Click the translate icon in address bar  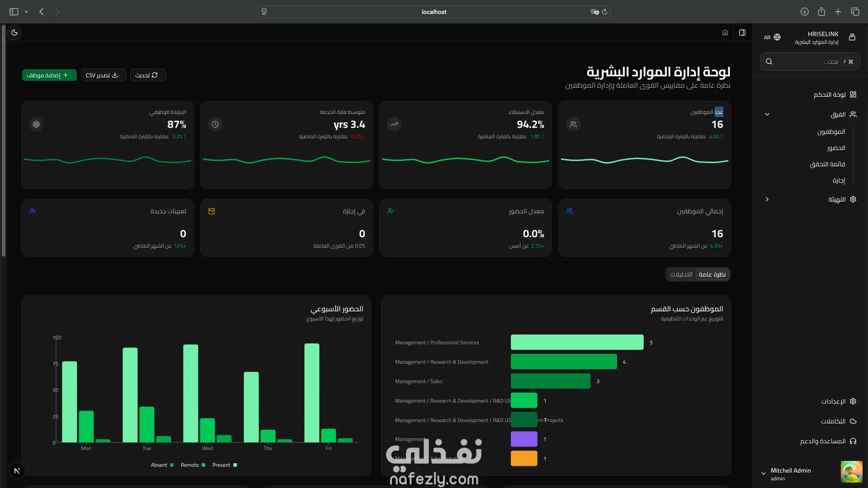point(594,12)
